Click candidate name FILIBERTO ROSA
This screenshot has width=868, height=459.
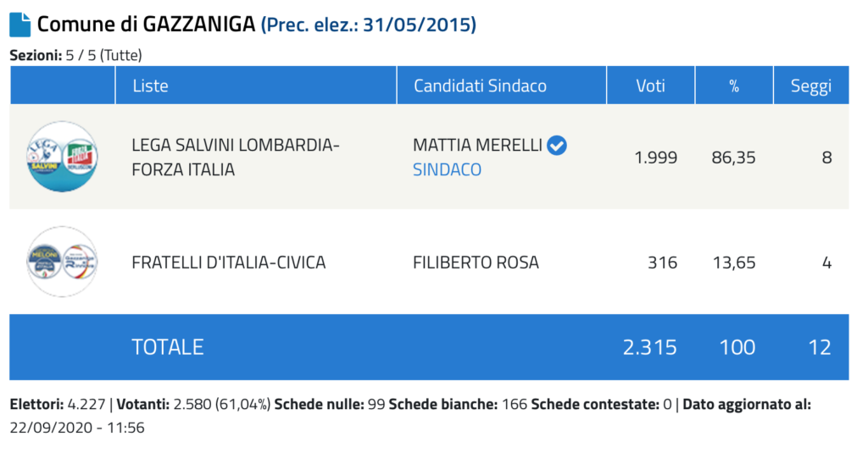click(x=476, y=263)
